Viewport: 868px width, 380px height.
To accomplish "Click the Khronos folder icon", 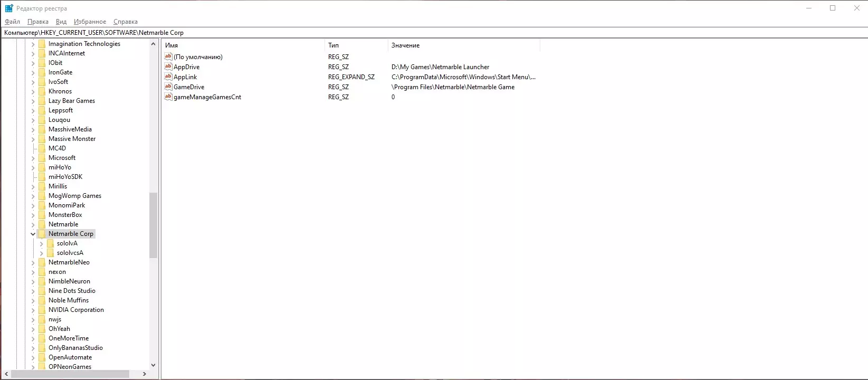I will (x=42, y=91).
